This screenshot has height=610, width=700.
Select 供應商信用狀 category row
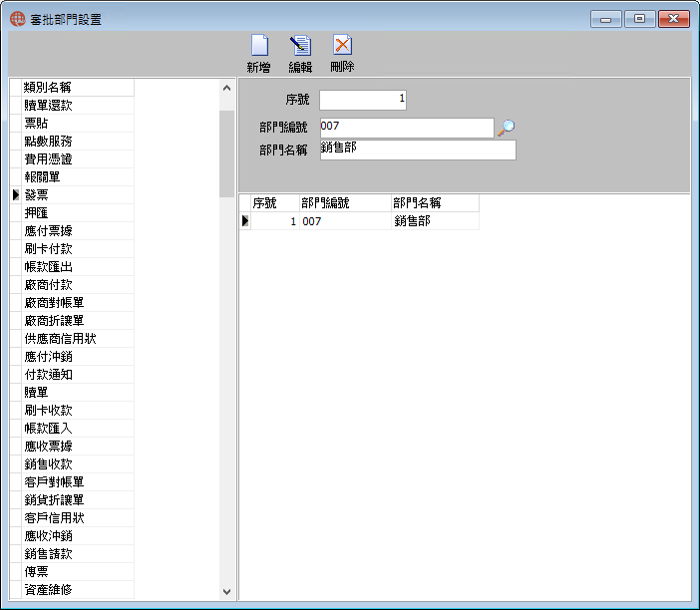tap(78, 338)
